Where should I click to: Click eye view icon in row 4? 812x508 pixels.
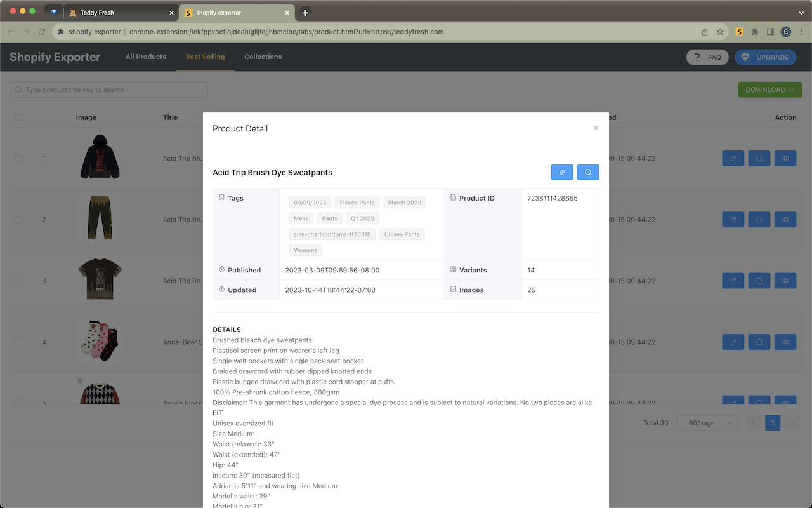click(x=785, y=342)
